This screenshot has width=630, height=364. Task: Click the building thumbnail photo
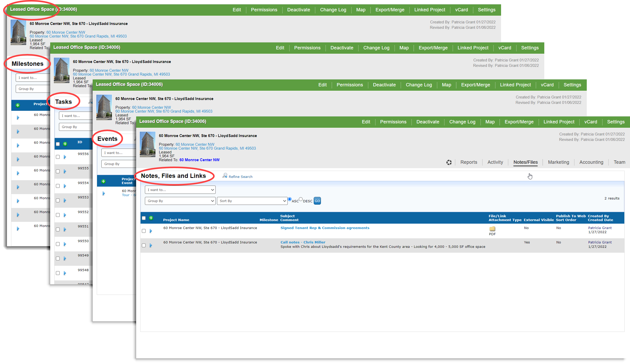147,144
